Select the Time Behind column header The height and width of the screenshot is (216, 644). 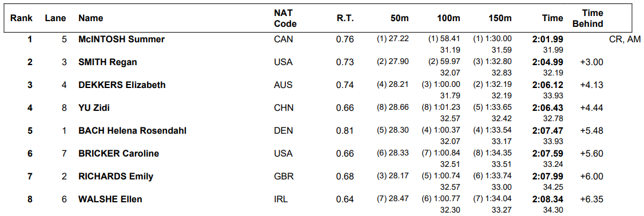click(588, 18)
